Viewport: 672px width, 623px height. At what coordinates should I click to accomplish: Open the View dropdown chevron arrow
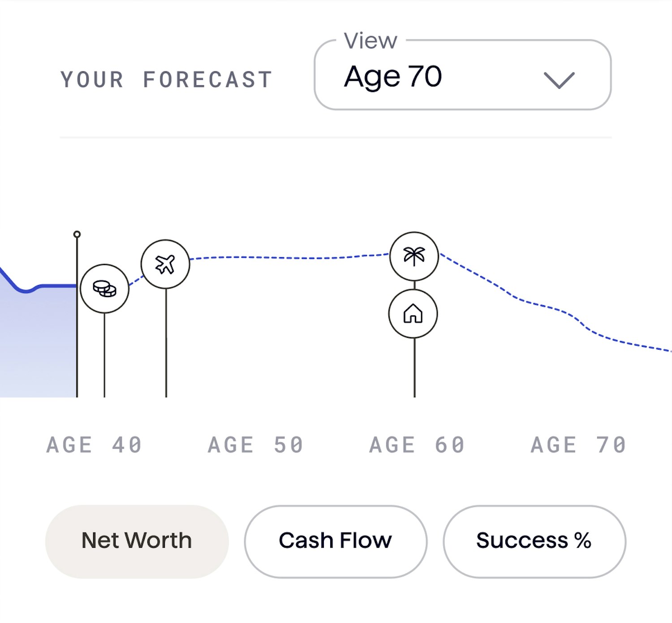(559, 80)
